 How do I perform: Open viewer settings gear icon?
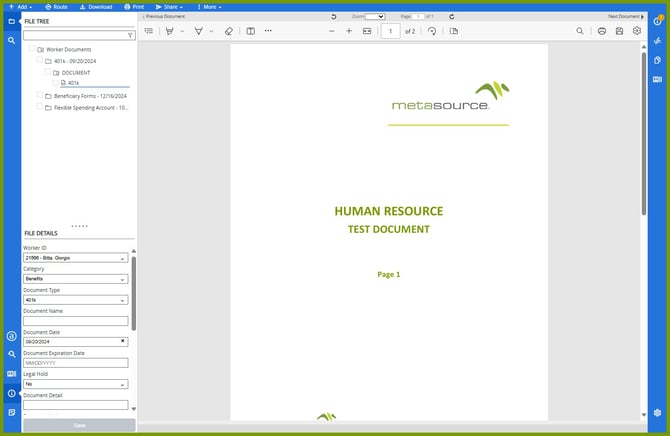(637, 31)
